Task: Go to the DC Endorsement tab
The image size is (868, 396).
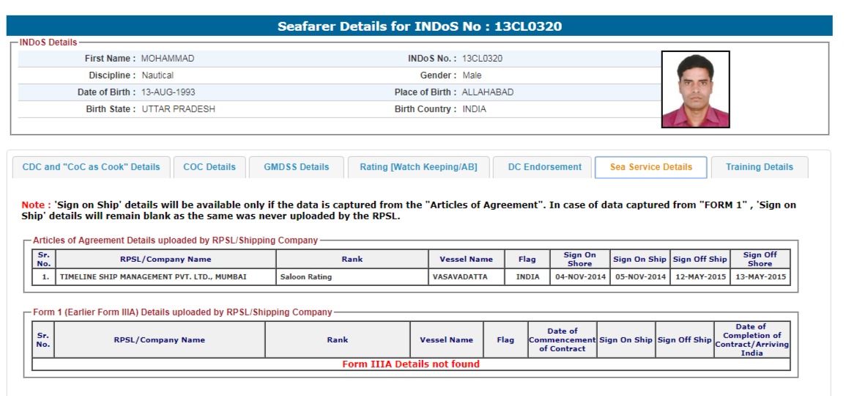Action: click(544, 167)
